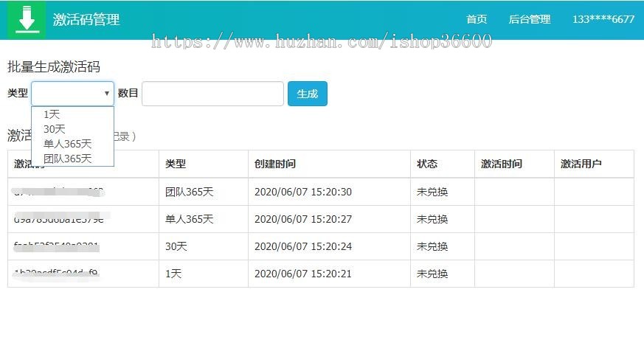This screenshot has height=354, width=644.
Task: Click the 激活码管理 header title
Action: click(x=86, y=19)
